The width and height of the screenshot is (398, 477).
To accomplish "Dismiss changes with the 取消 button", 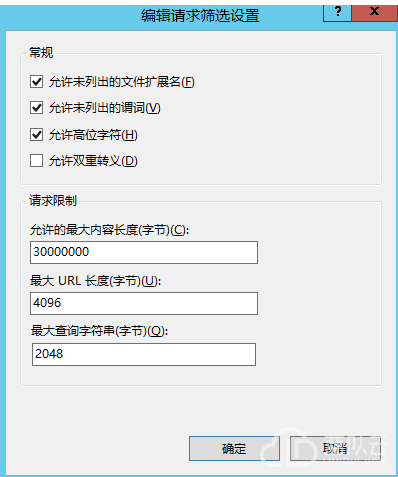I will 335,449.
